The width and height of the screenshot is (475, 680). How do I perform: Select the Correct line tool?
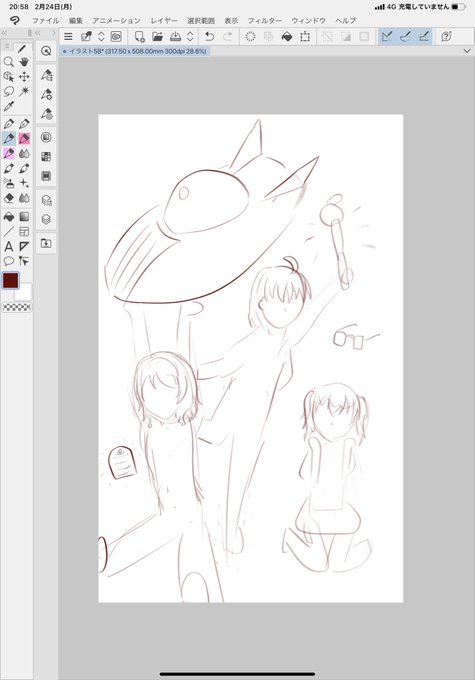click(x=24, y=261)
